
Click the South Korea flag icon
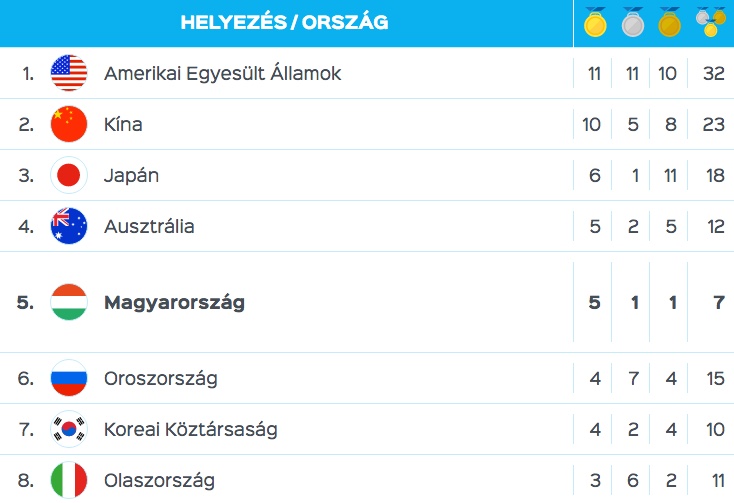click(x=69, y=429)
